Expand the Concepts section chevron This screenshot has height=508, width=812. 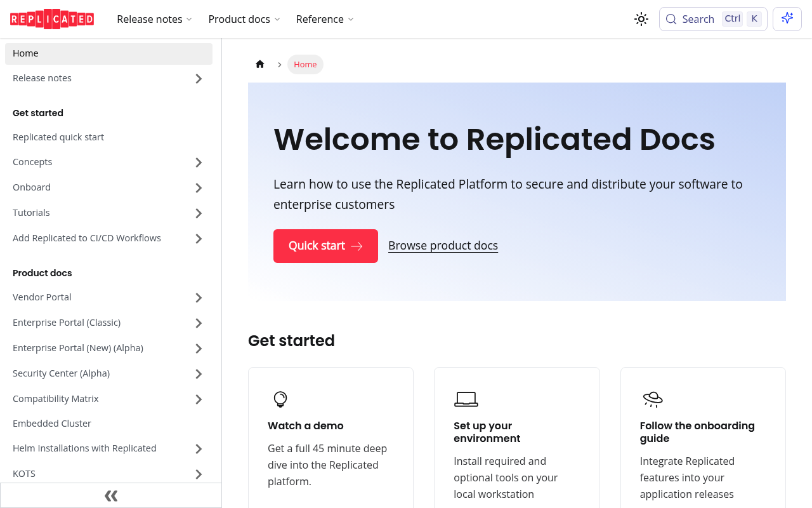(199, 163)
